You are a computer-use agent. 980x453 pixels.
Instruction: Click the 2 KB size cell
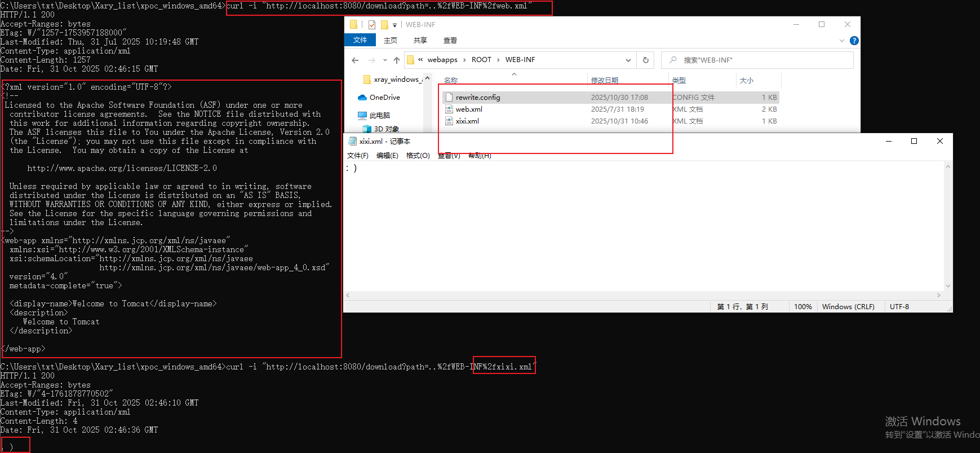[769, 109]
